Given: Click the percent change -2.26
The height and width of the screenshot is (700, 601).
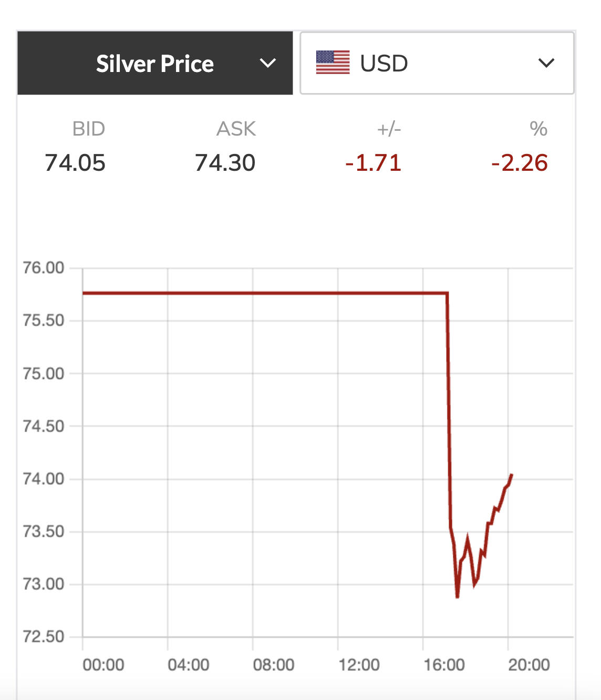Looking at the screenshot, I should pyautogui.click(x=520, y=163).
